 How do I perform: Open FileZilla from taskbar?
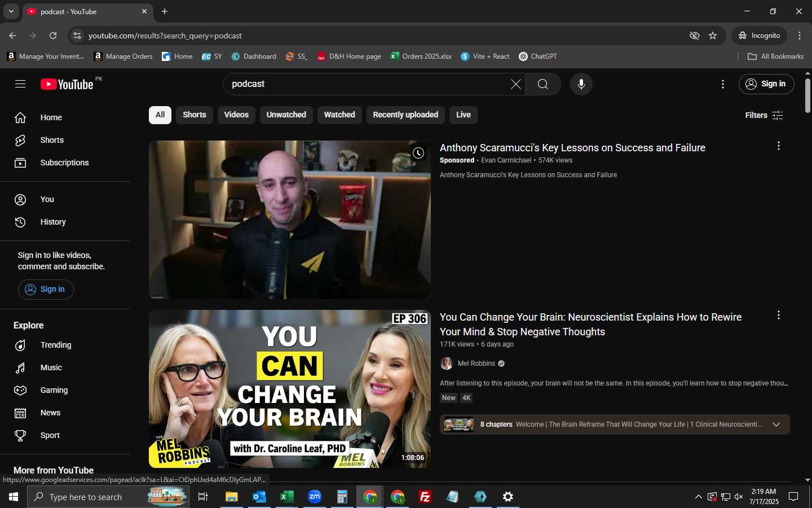point(425,497)
